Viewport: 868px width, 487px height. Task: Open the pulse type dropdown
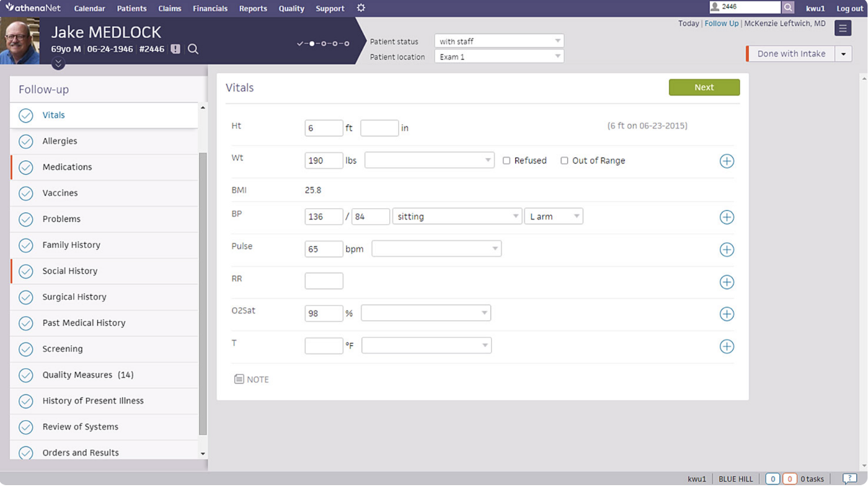pyautogui.click(x=436, y=248)
